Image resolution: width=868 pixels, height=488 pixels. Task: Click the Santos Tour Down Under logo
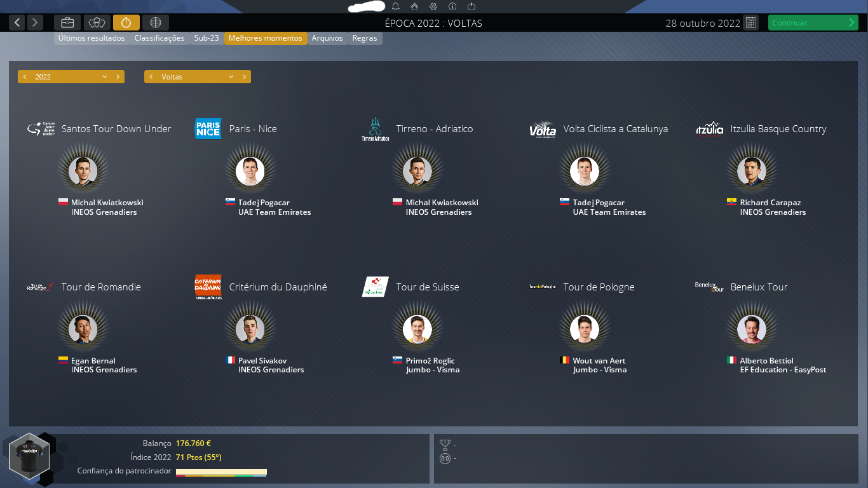(x=42, y=129)
